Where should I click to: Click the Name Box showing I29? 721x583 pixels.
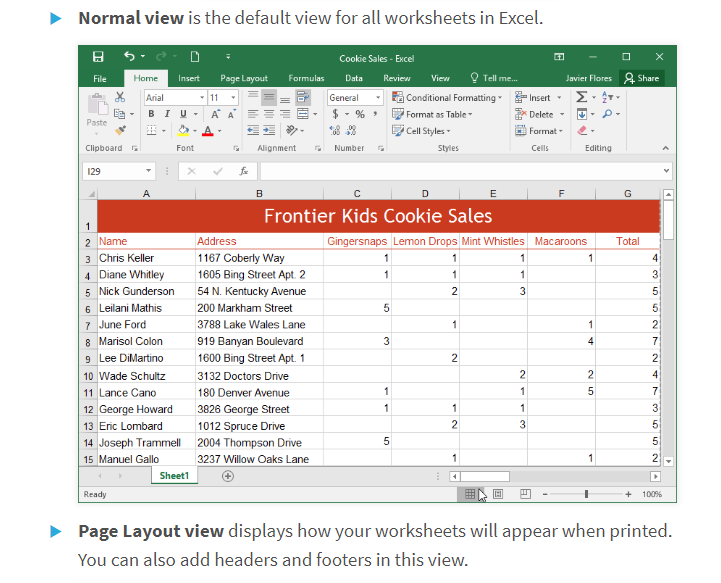tap(119, 171)
